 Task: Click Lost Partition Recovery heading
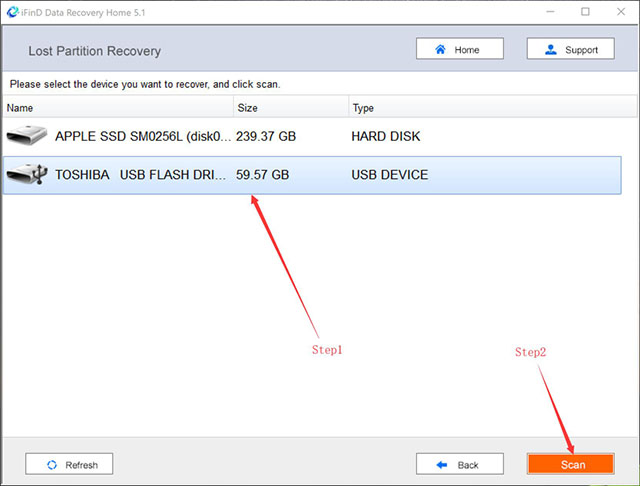point(94,51)
